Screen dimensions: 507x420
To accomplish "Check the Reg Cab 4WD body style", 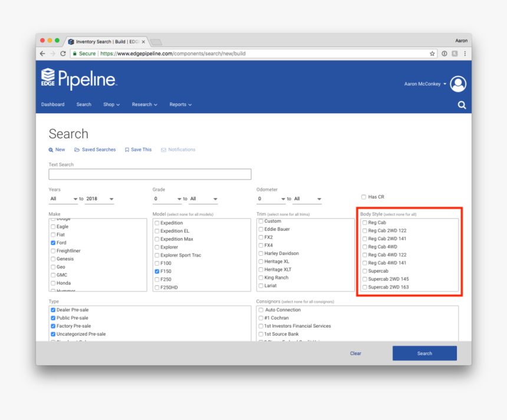I will [365, 247].
